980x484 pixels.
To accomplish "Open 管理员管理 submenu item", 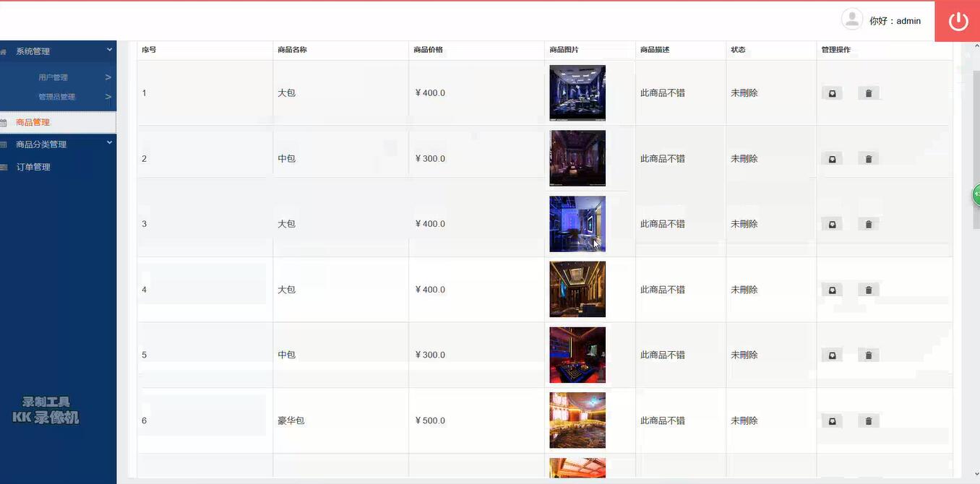I will [x=56, y=97].
